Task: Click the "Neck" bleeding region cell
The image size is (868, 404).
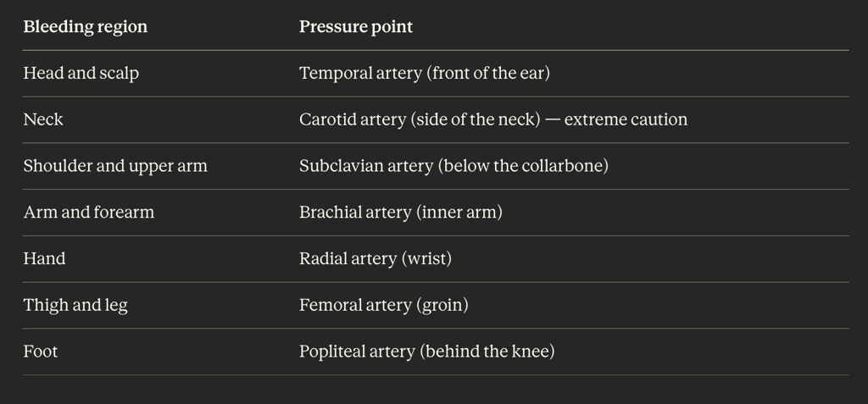Action: click(43, 119)
